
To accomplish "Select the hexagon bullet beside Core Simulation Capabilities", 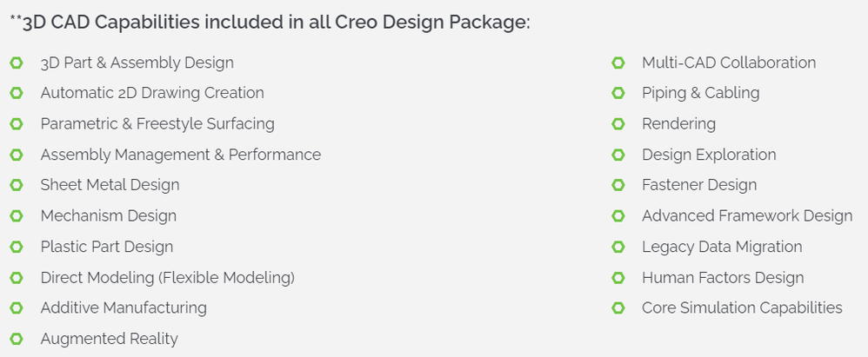I will 618,307.
